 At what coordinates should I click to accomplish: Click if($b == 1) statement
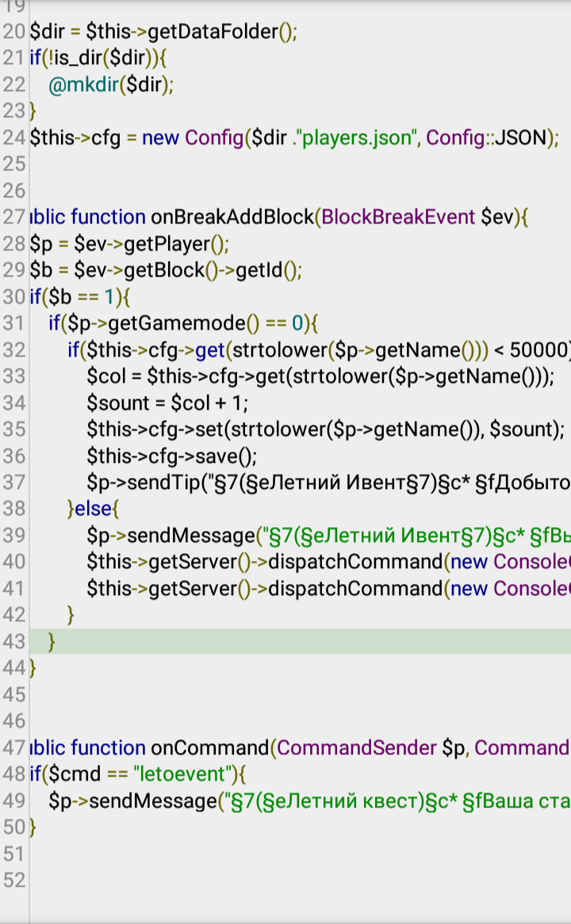tap(79, 296)
